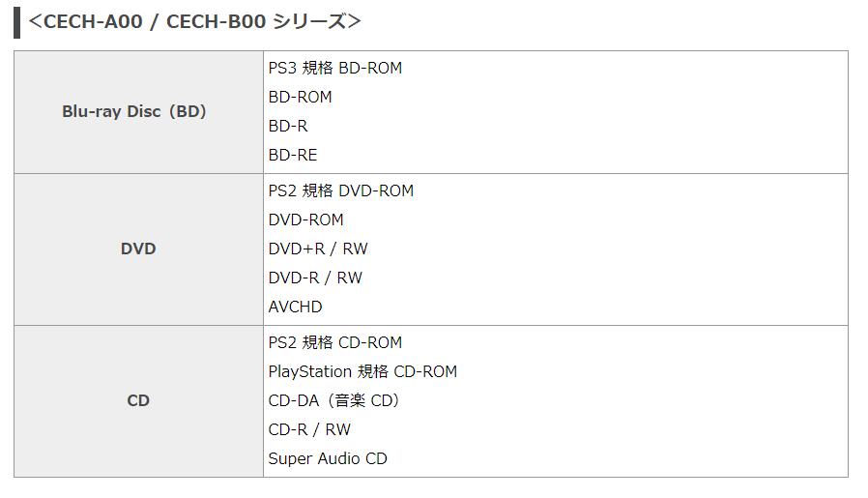Click the BD-RE entry

(x=293, y=155)
